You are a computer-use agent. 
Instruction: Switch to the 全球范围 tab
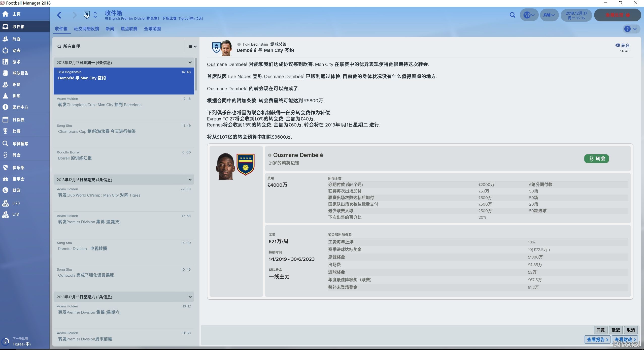pos(152,29)
